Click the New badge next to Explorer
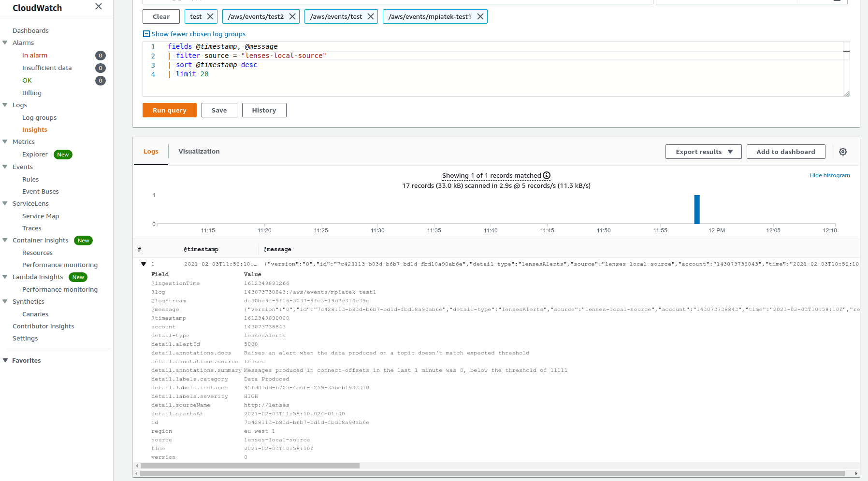 [63, 155]
